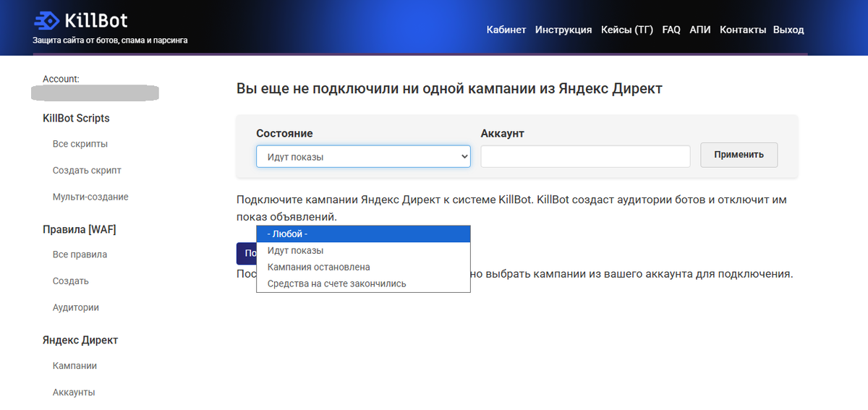Expand the Состояние dropdown
Screen dimensions: 868x410
click(x=363, y=156)
